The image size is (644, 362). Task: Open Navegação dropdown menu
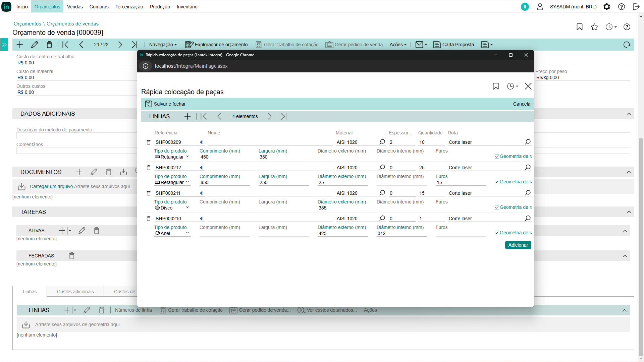(163, 45)
